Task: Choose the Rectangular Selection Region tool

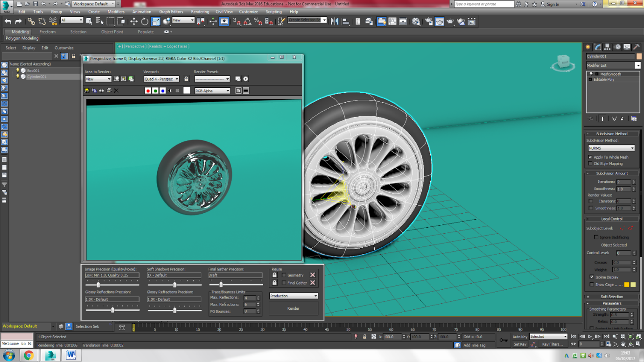Action: coord(111,21)
